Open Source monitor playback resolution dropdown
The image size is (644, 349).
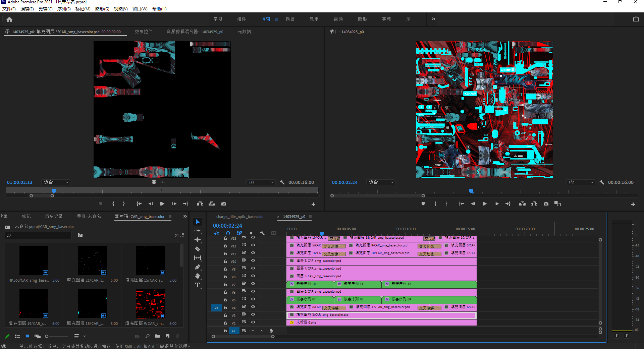pyautogui.click(x=261, y=182)
